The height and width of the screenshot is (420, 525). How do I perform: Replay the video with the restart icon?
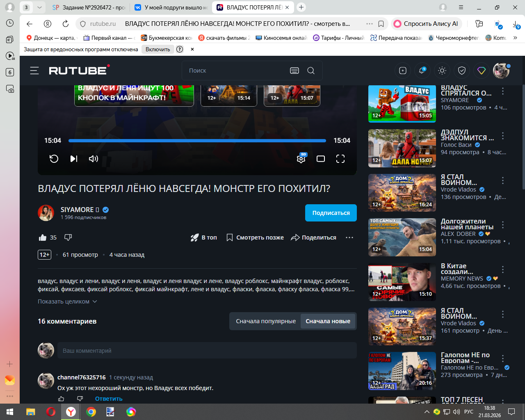coord(54,159)
